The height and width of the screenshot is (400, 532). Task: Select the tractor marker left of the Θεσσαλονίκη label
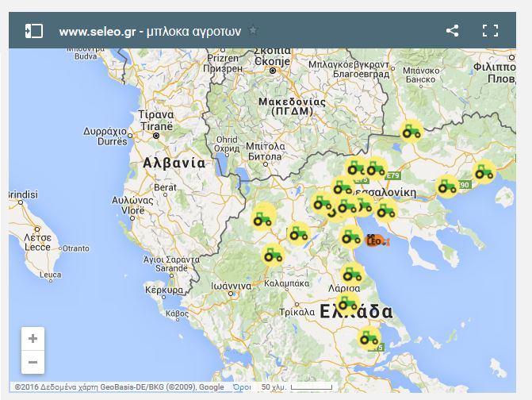[x=342, y=187]
